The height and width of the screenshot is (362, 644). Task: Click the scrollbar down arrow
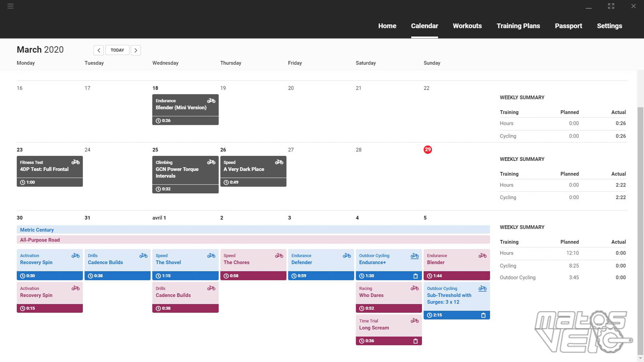pos(640,358)
